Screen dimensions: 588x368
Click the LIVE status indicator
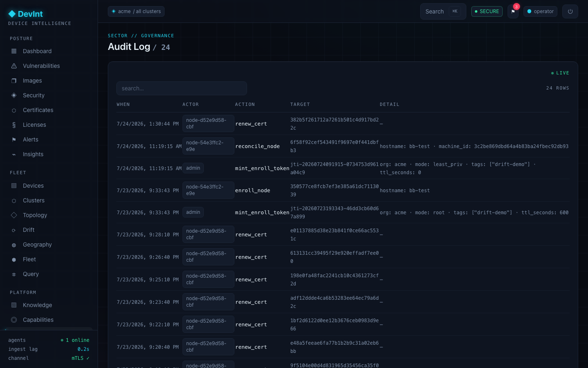560,73
